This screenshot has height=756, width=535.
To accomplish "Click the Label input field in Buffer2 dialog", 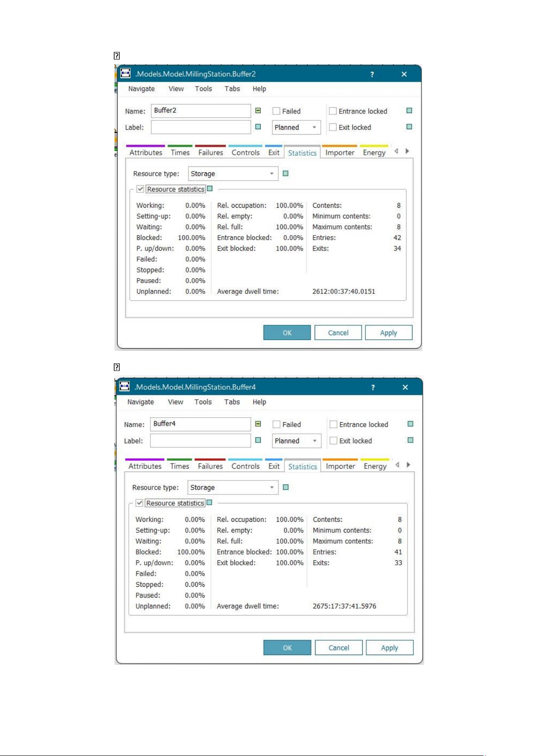I will click(201, 127).
